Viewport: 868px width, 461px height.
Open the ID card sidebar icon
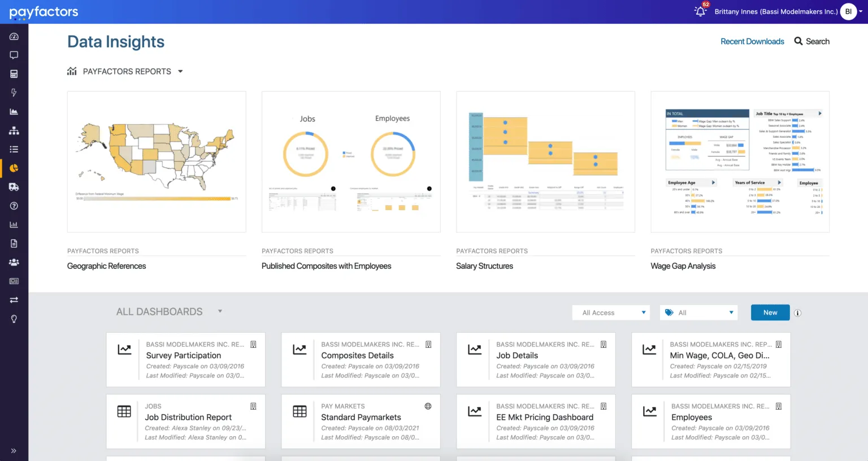click(x=14, y=281)
